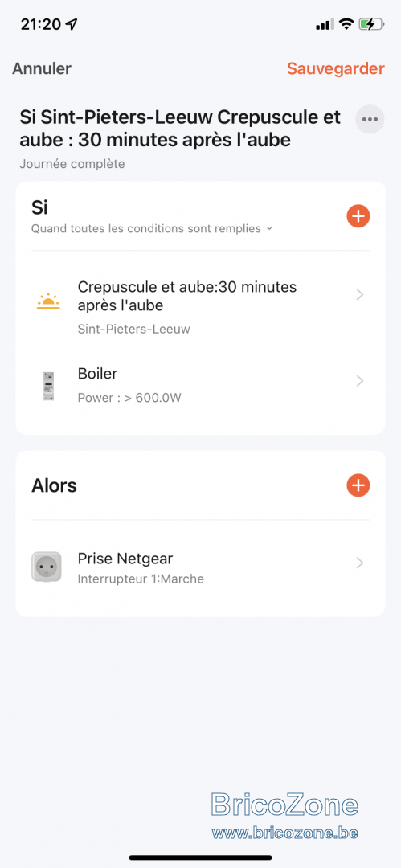The image size is (401, 868).
Task: Open the Boiler Power > 600.0W condition
Action: click(x=201, y=386)
